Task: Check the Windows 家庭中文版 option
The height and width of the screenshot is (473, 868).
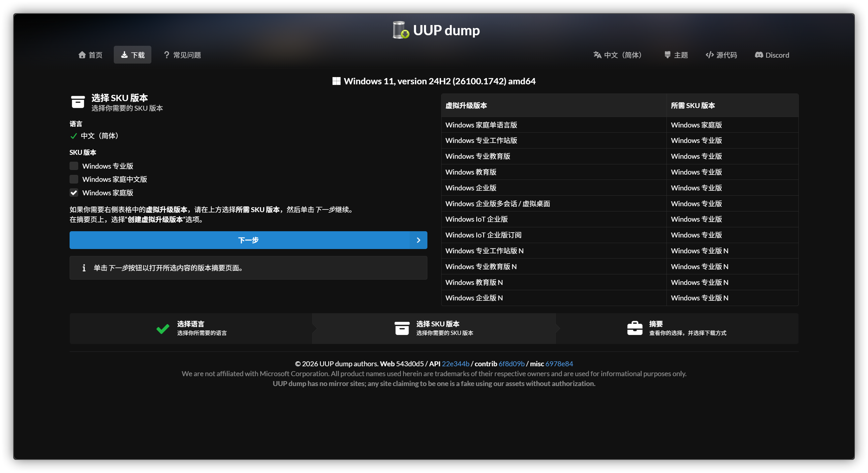Action: point(74,179)
